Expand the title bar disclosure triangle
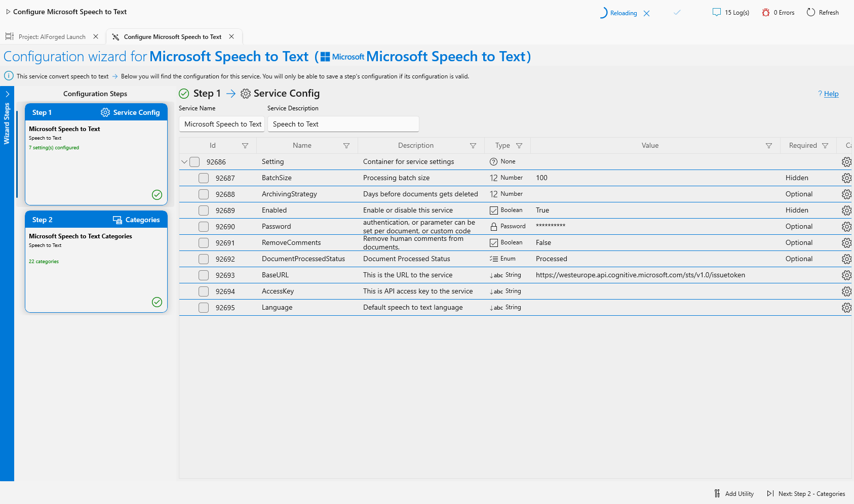854x504 pixels. tap(8, 12)
